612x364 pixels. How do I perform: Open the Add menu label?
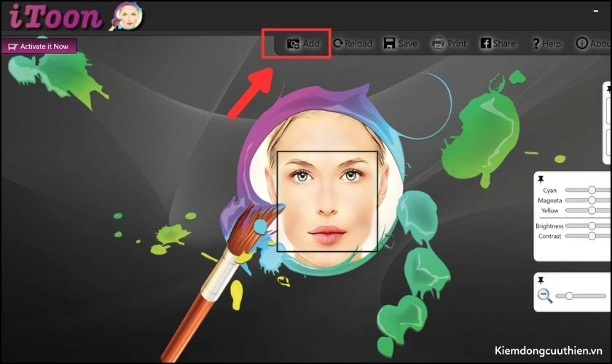(x=311, y=44)
